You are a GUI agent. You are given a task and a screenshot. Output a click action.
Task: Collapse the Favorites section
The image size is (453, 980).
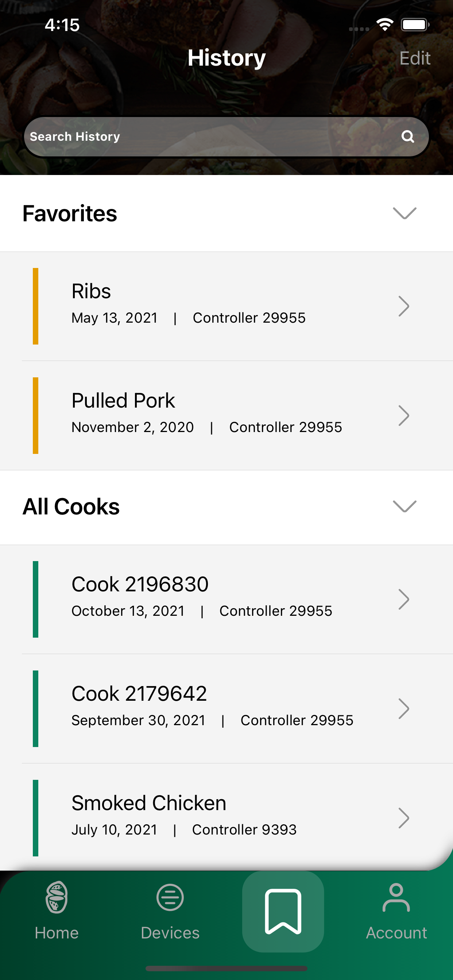click(x=404, y=213)
